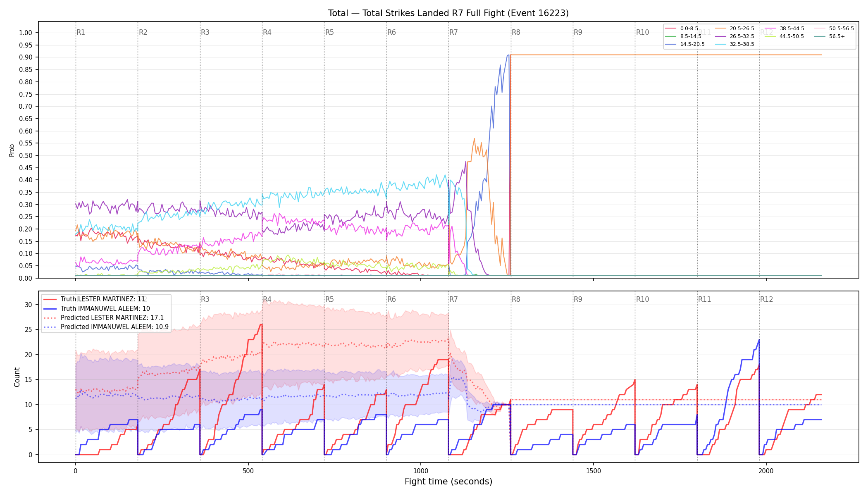This screenshot has height=496, width=868.
Task: Click the R6 round label in Count chart
Action: (x=391, y=299)
